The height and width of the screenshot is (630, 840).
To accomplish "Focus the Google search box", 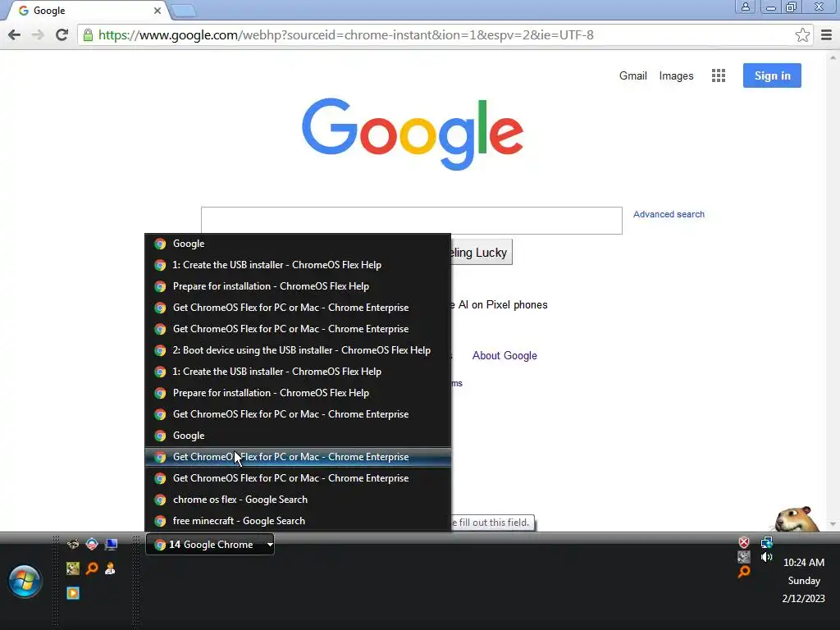I will pyautogui.click(x=412, y=220).
